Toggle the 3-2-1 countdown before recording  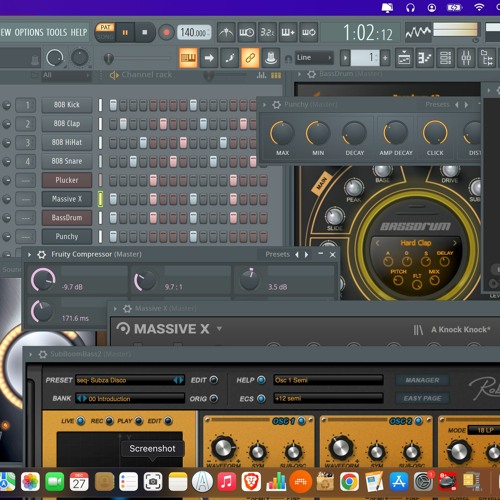pyautogui.click(x=267, y=32)
